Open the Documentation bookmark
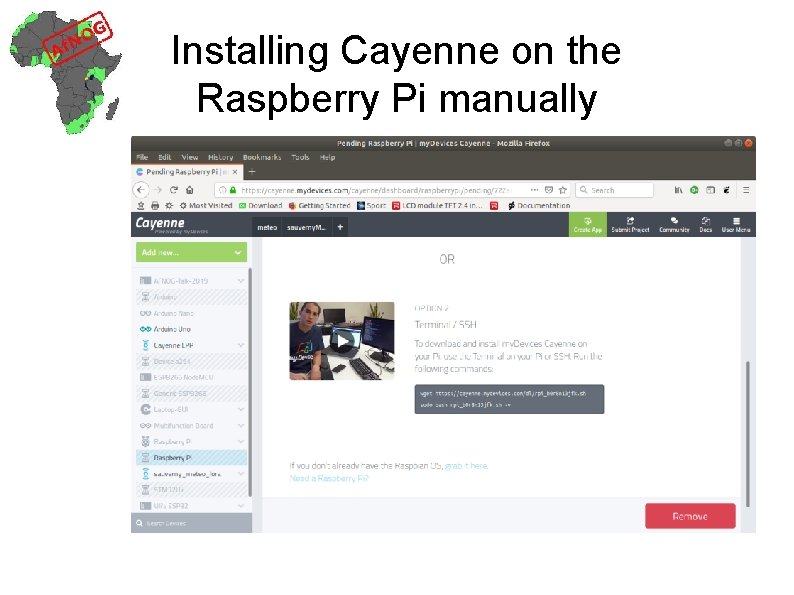The width and height of the screenshot is (794, 595). click(539, 206)
